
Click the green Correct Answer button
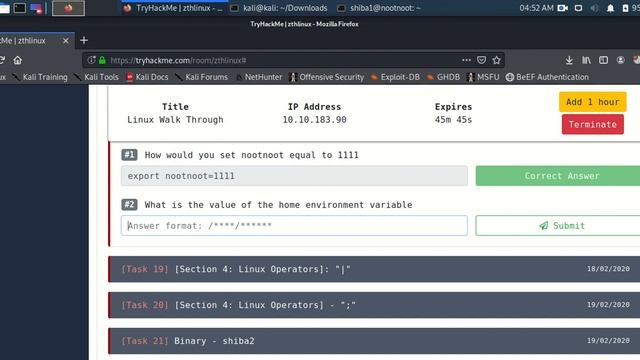click(x=558, y=176)
